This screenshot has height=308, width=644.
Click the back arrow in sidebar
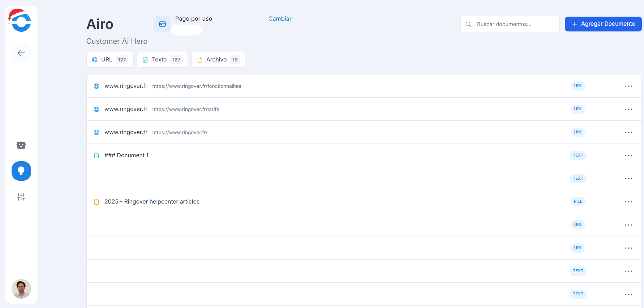click(21, 53)
